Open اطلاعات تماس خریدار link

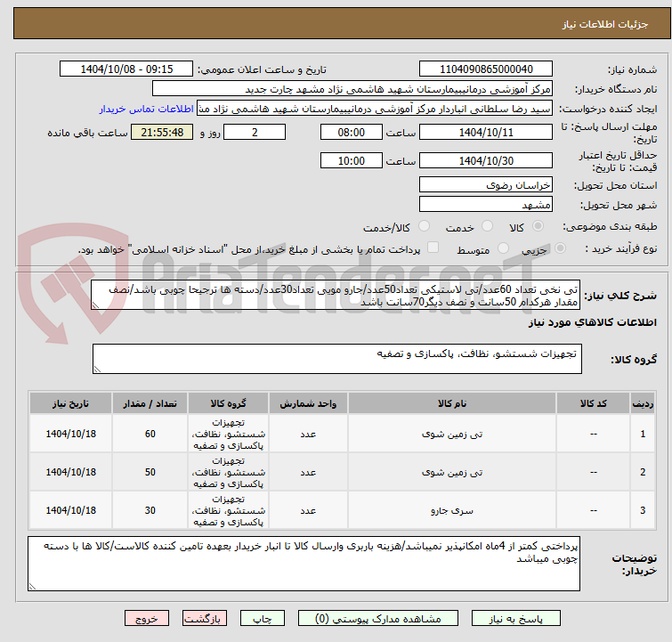[x=147, y=109]
